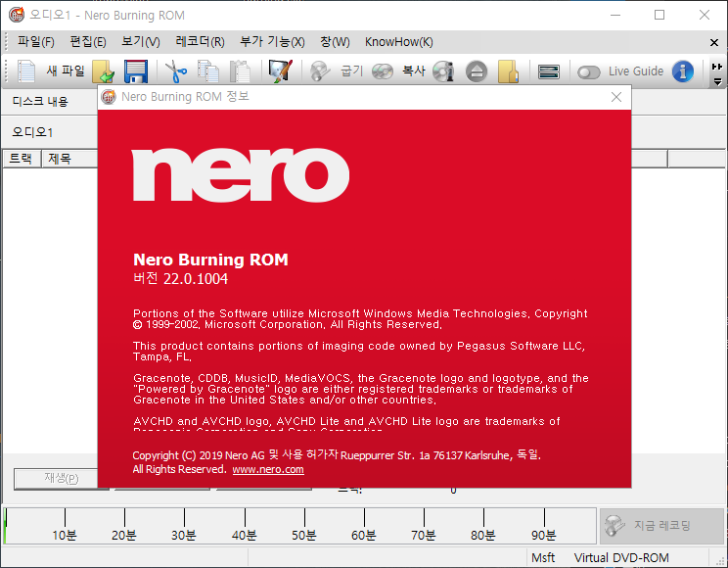This screenshot has width=728, height=568.
Task: Click the blue information icon
Action: click(x=683, y=71)
